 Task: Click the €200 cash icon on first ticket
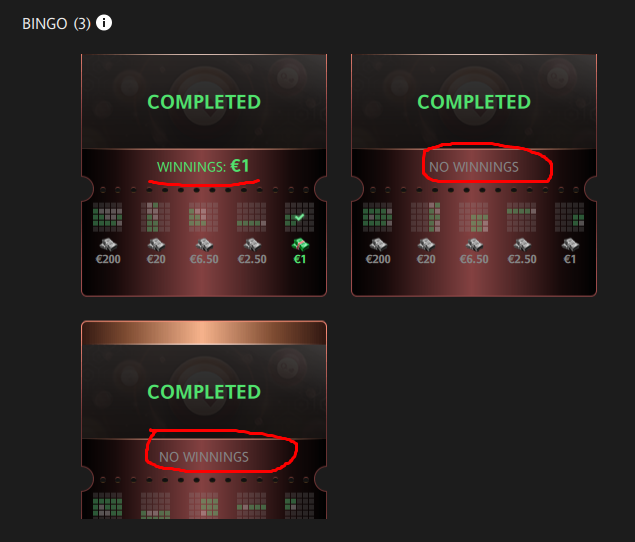pos(108,244)
